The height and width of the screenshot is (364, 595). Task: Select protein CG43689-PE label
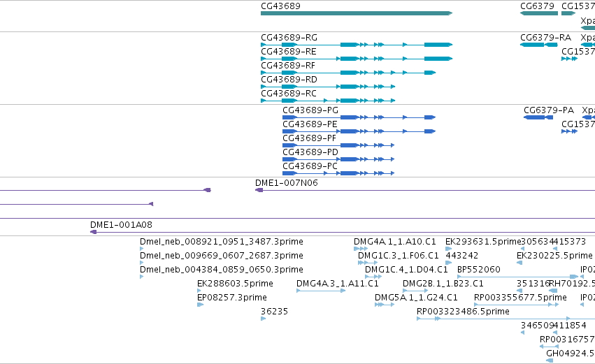310,124
